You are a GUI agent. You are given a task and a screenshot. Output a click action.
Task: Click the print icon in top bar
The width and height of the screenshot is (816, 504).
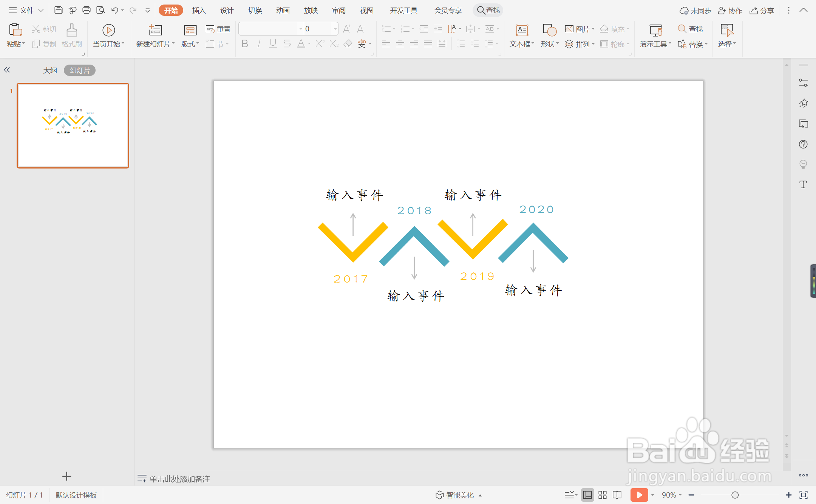click(x=87, y=10)
